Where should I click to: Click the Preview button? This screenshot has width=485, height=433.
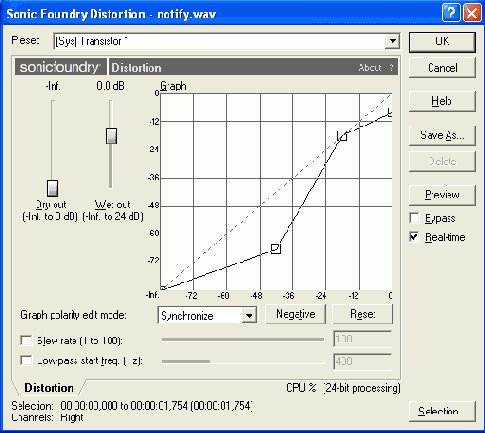(442, 195)
